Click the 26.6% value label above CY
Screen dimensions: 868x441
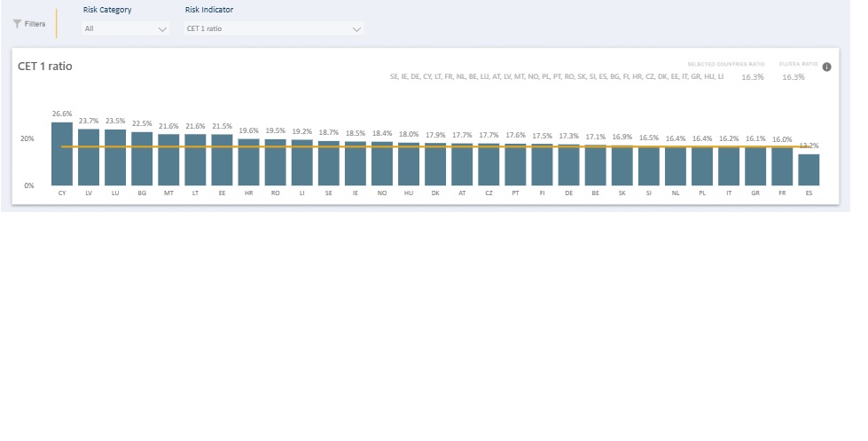(62, 114)
